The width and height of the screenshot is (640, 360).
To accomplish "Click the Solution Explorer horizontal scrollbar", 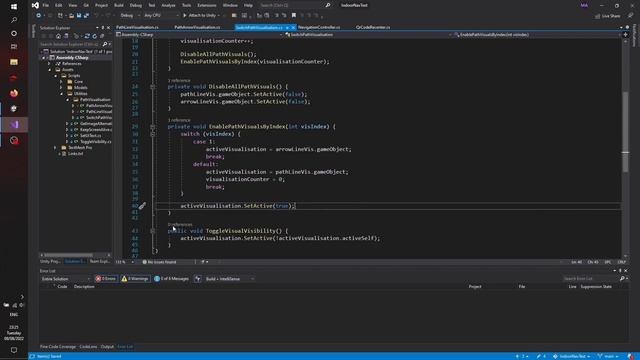I will 68,255.
